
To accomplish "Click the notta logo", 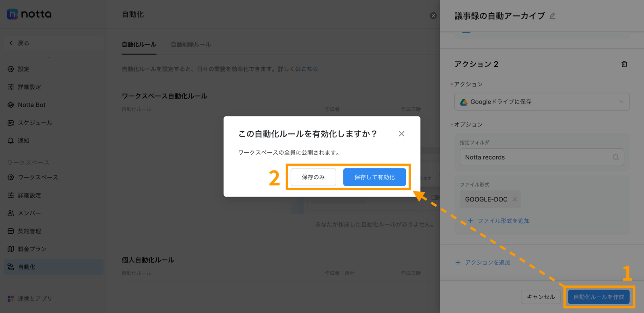I will (29, 14).
